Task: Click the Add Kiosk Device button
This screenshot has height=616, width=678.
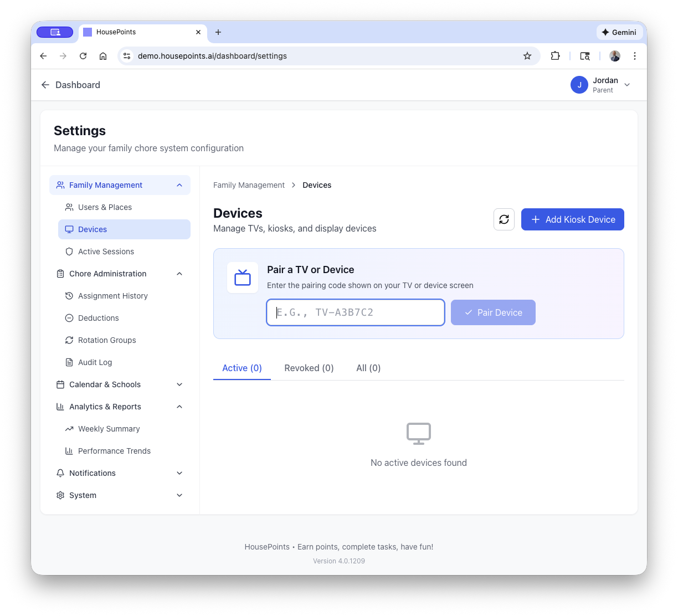Action: point(573,219)
